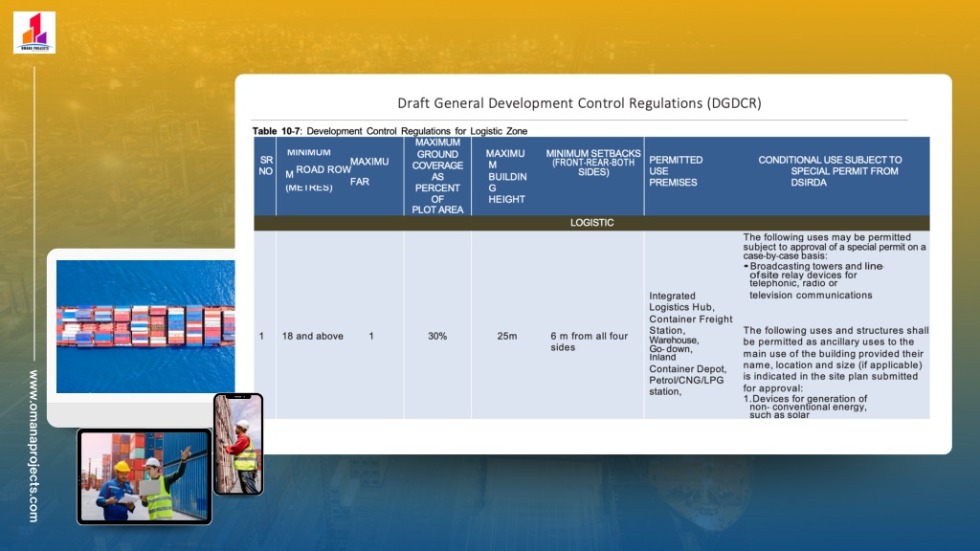Image resolution: width=980 pixels, height=551 pixels.
Task: Click the 18 and above cell
Action: 312,337
